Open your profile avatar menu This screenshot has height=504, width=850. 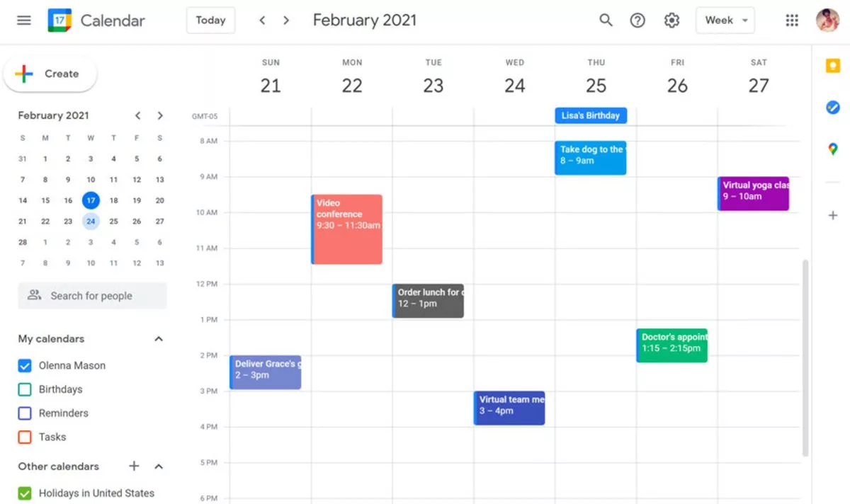point(827,19)
